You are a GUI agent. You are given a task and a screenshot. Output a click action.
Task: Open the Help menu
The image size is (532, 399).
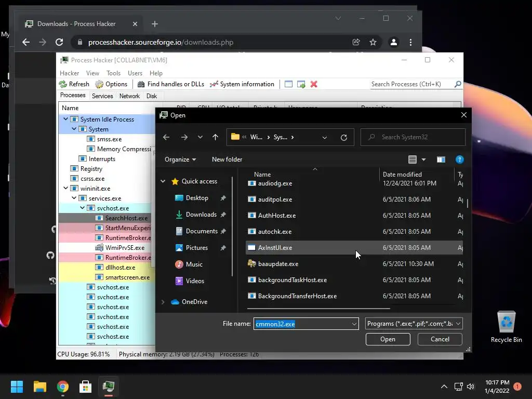pyautogui.click(x=156, y=73)
